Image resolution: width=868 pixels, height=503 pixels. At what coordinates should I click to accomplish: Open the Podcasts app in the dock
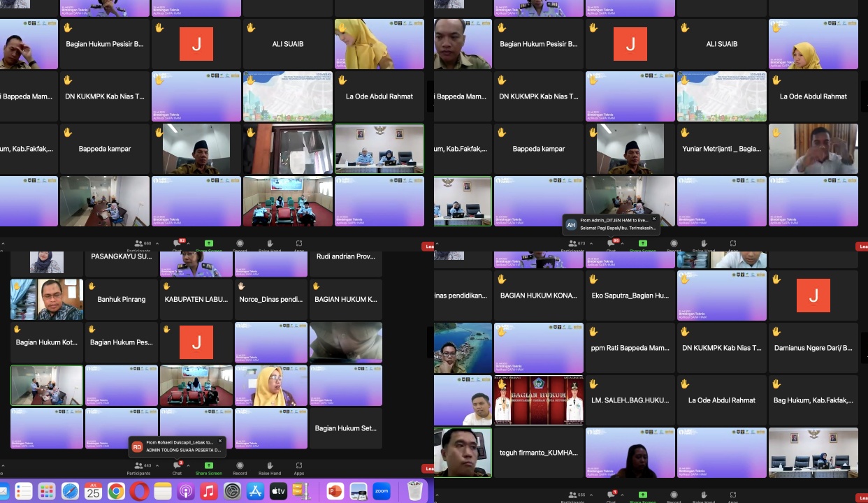186,491
